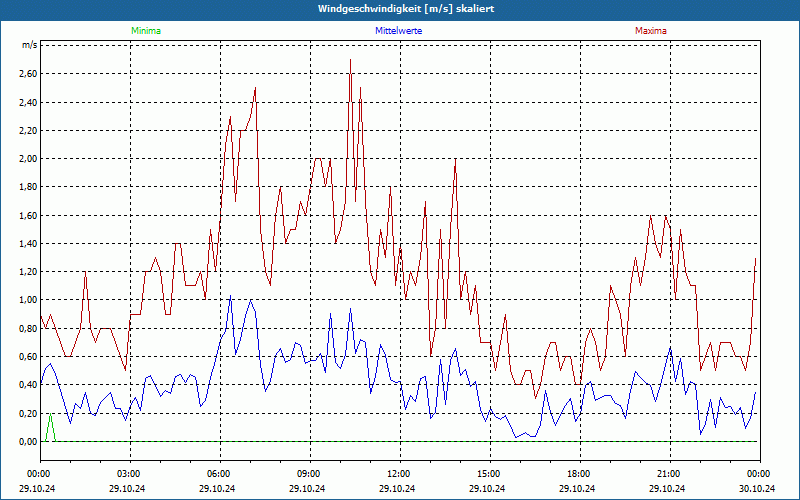Select the 1,60 y-axis value
The image size is (800, 500).
point(28,215)
